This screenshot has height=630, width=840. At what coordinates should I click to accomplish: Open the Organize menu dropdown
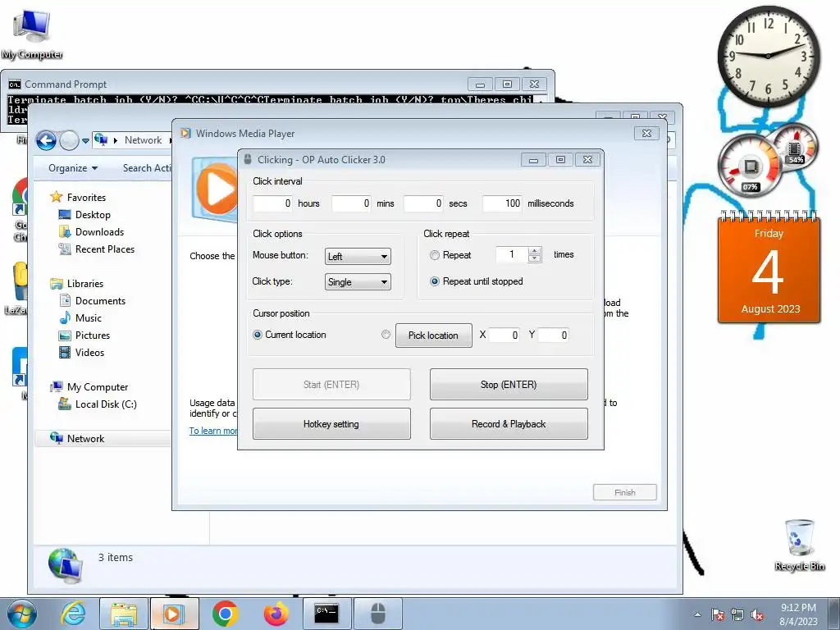[73, 167]
